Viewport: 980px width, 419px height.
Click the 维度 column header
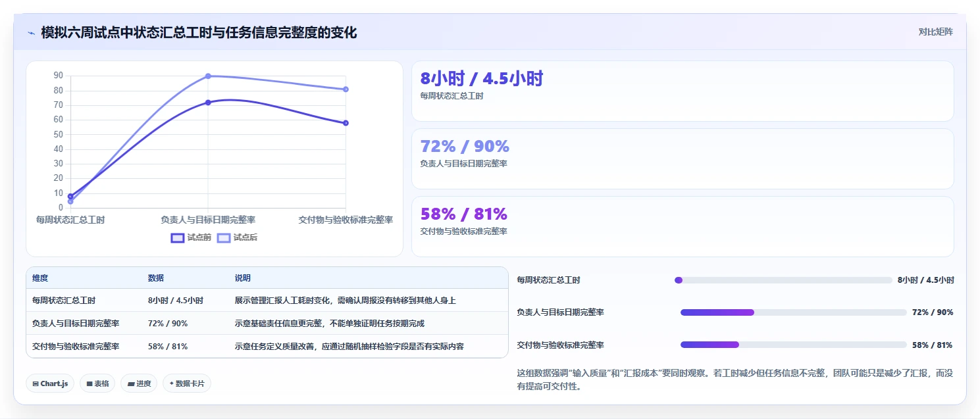(x=40, y=278)
